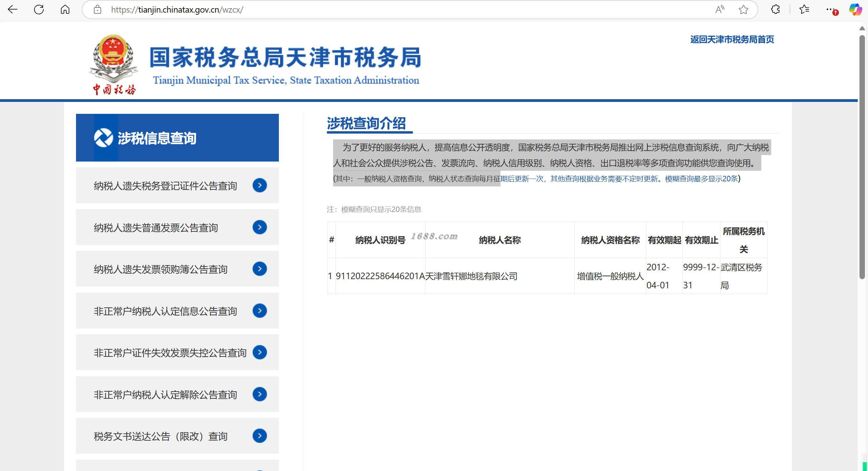Viewport: 868px width, 471px height.
Task: Open 纳税人遗失发票领购簿公告查询 menu item
Action: pos(161,269)
